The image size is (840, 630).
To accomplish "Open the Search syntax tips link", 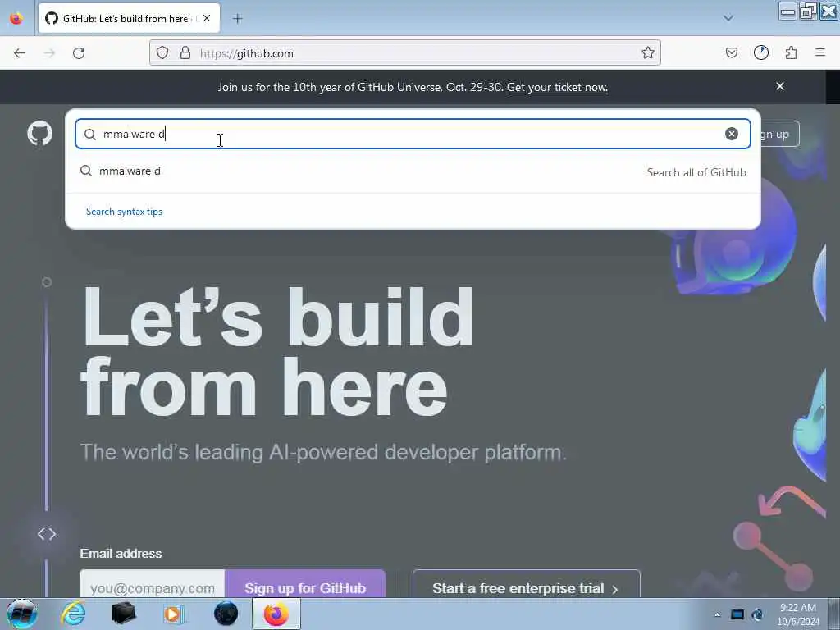I will coord(125,212).
